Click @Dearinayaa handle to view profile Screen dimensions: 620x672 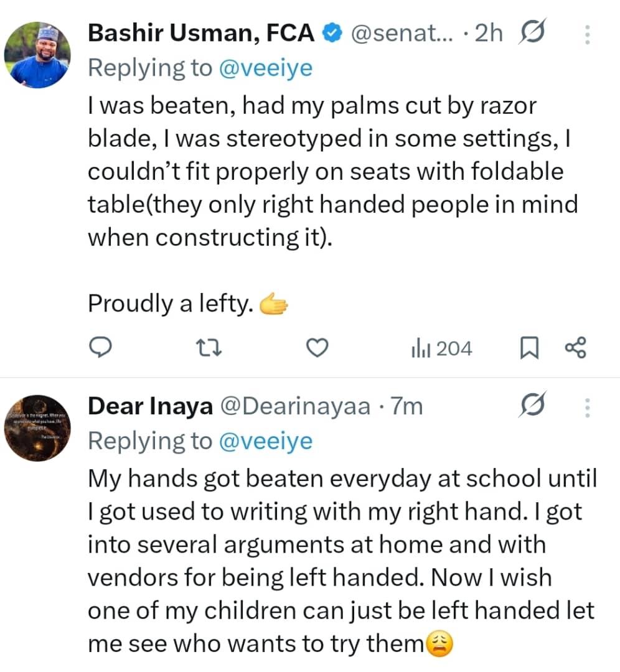293,406
